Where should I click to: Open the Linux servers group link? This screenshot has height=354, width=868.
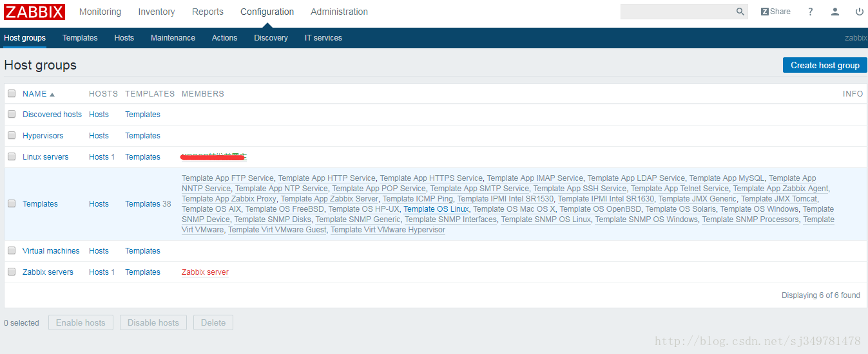tap(45, 157)
